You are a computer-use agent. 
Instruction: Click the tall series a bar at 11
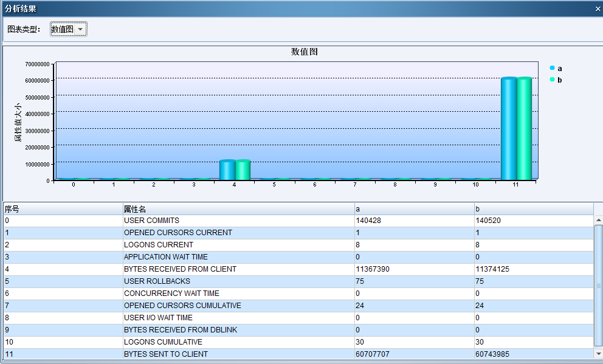point(509,129)
